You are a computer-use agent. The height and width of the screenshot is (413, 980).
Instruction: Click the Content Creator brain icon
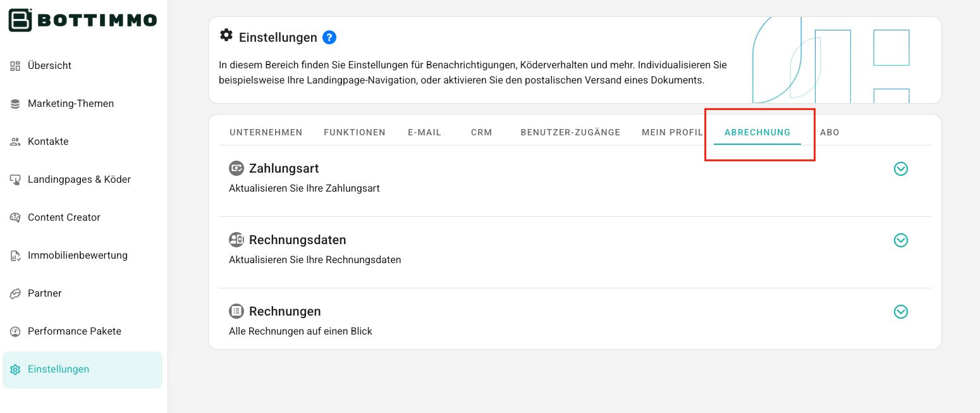pos(15,218)
